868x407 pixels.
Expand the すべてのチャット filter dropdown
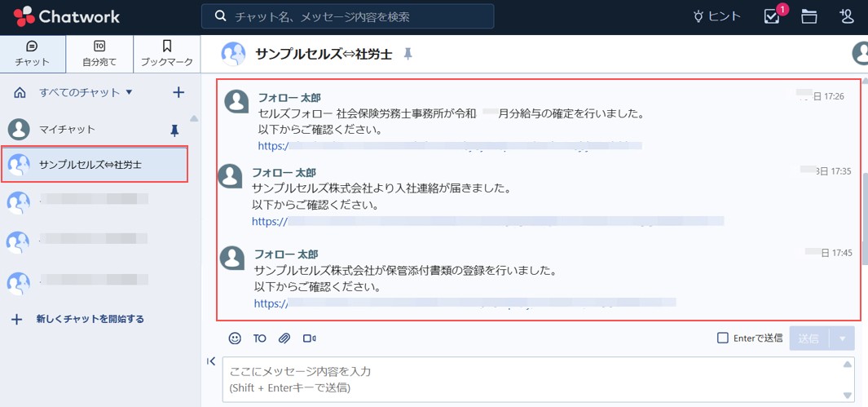86,92
